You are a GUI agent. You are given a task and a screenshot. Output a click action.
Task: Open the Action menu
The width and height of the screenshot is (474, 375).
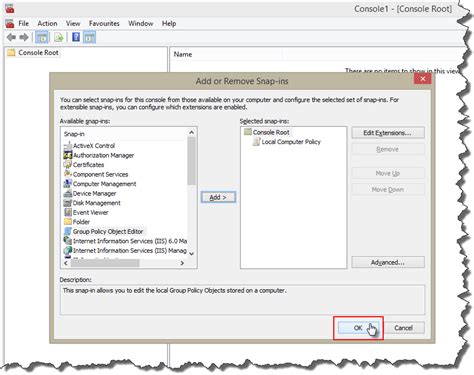47,23
